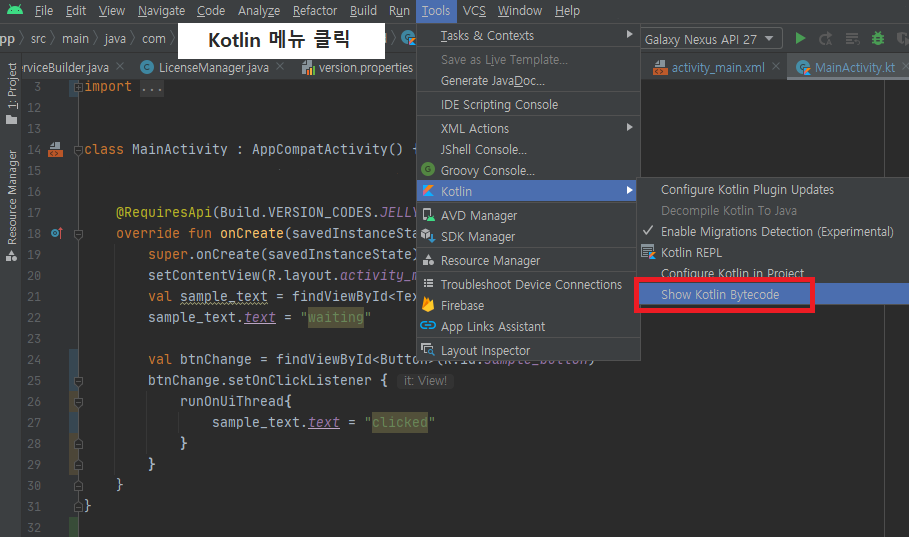Image resolution: width=909 pixels, height=537 pixels.
Task: Click the "clicked" string literal
Action: tap(400, 422)
